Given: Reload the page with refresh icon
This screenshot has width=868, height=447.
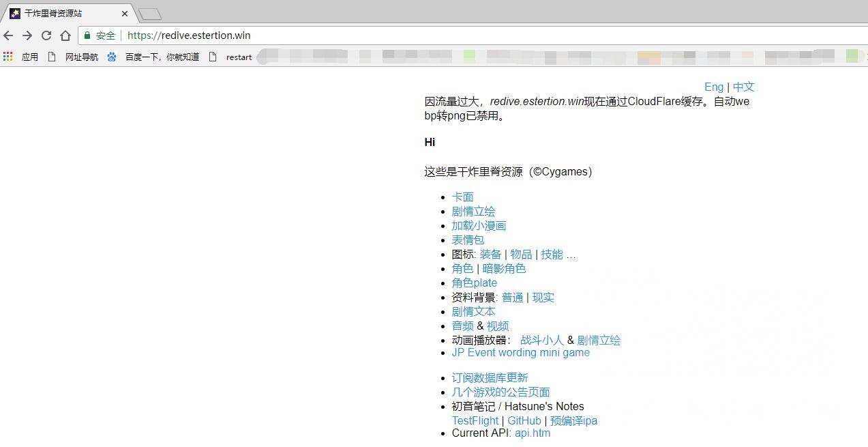Looking at the screenshot, I should point(46,35).
